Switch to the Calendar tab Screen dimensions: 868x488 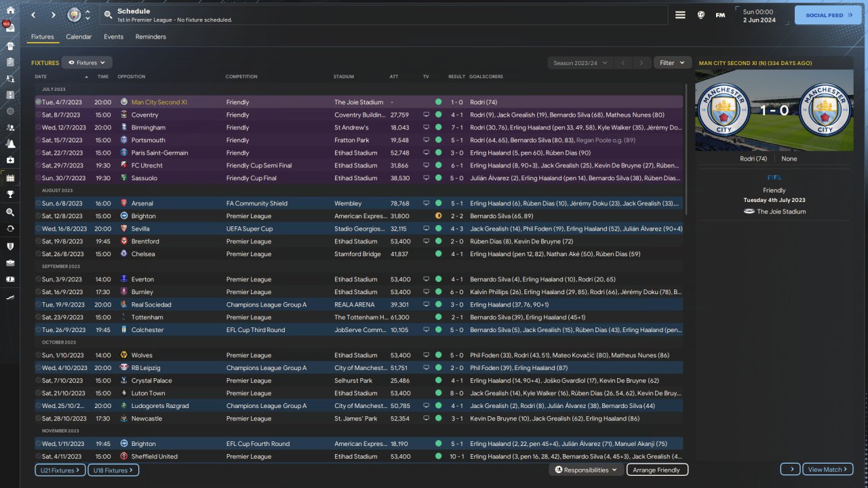pos(79,37)
